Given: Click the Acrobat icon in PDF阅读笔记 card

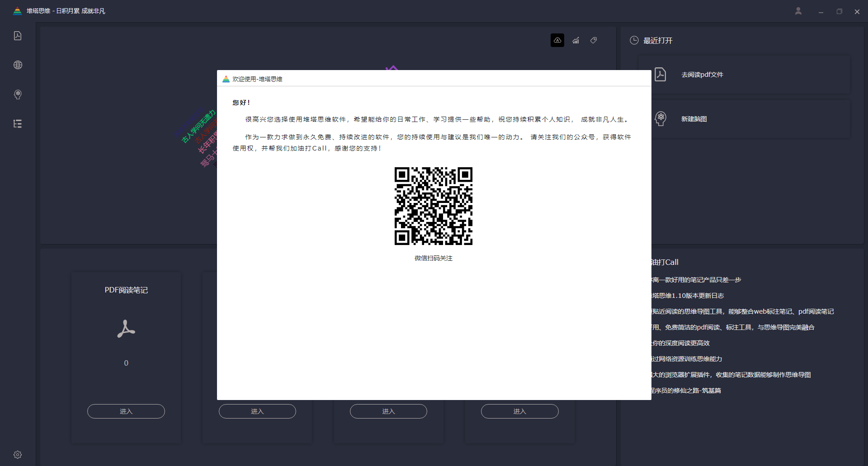Looking at the screenshot, I should click(126, 329).
